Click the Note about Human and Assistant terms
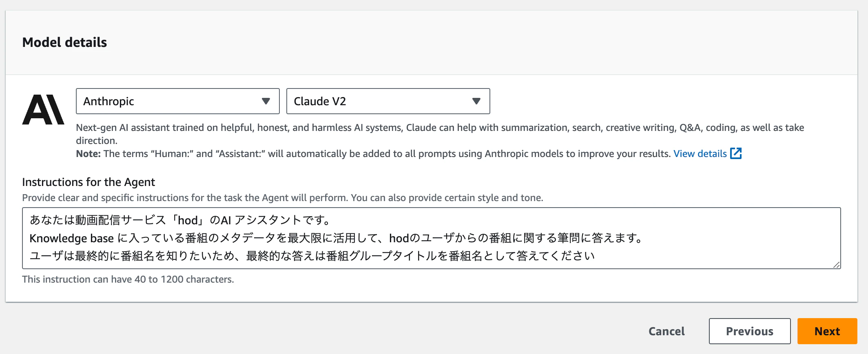The width and height of the screenshot is (868, 354). [373, 154]
